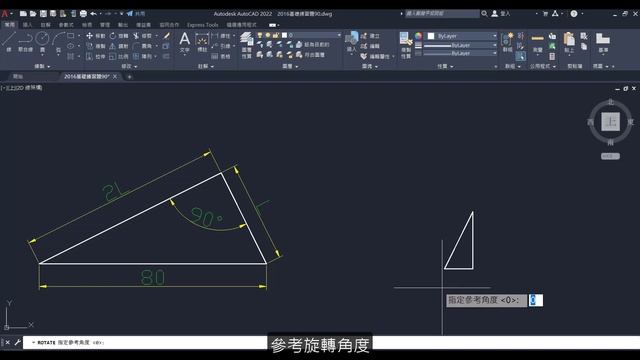The image size is (640, 360).
Task: Click the Sign In (登入) button
Action: tap(501, 13)
